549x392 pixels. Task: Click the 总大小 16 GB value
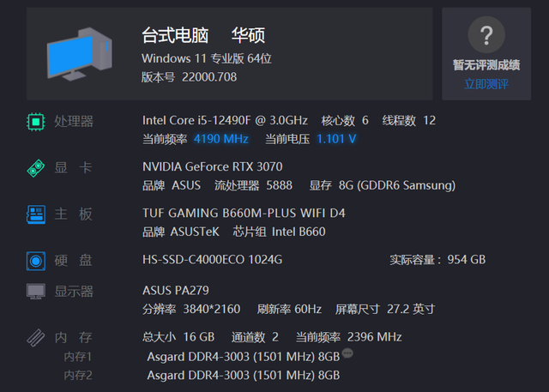click(178, 337)
